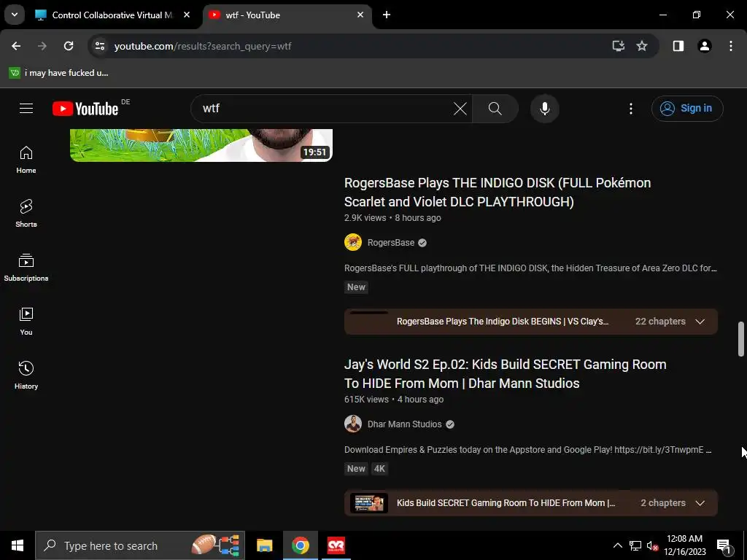The width and height of the screenshot is (747, 560).
Task: Open chapter thumbnail for Kids Build SECRET Gaming Room
Action: coord(368,503)
